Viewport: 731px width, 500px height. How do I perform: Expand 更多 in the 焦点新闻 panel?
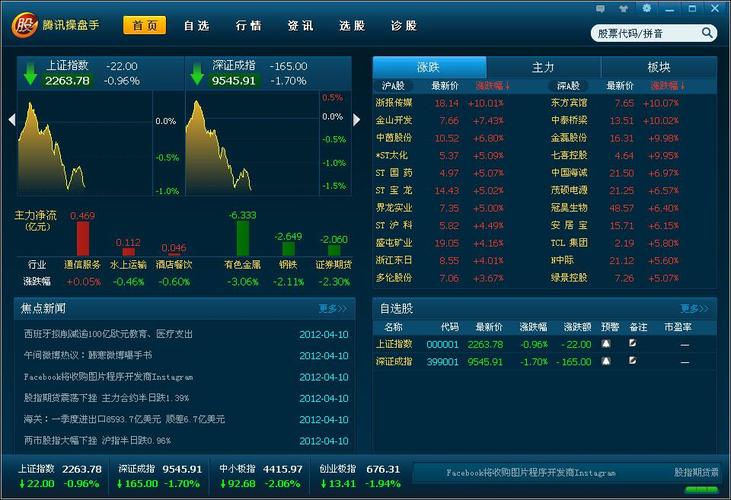click(333, 309)
